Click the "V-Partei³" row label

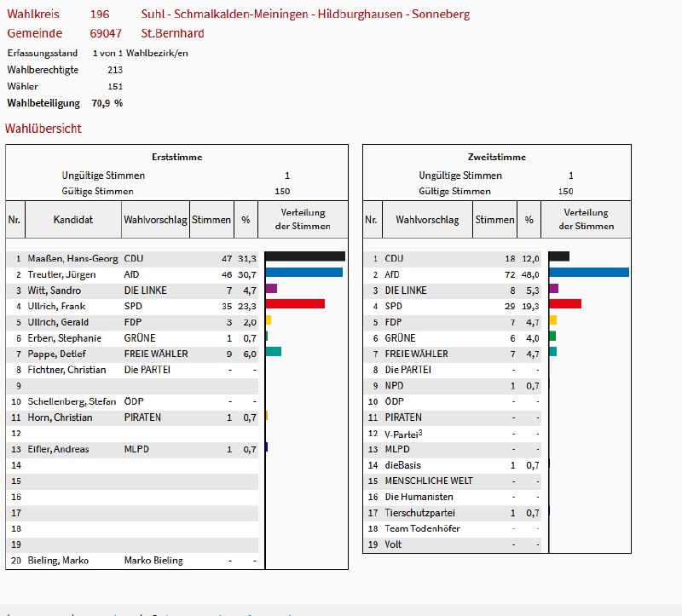403,434
